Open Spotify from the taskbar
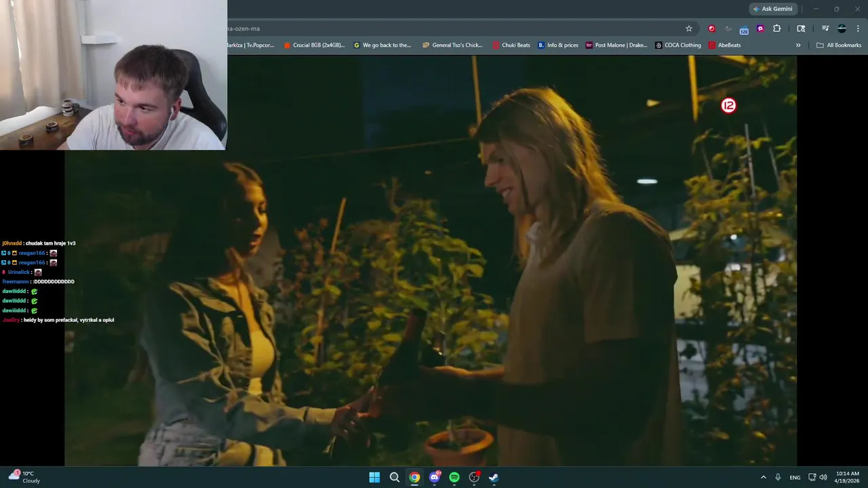The width and height of the screenshot is (868, 488). pos(454,477)
